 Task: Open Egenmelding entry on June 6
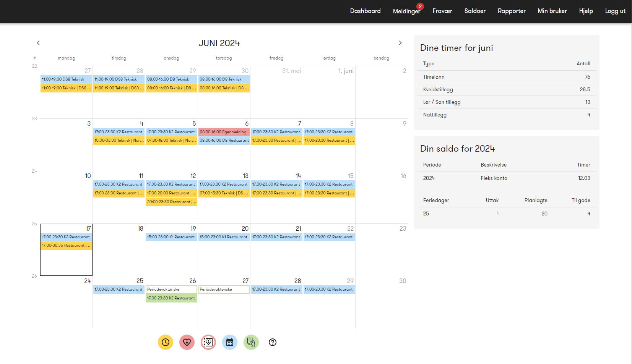pos(224,132)
